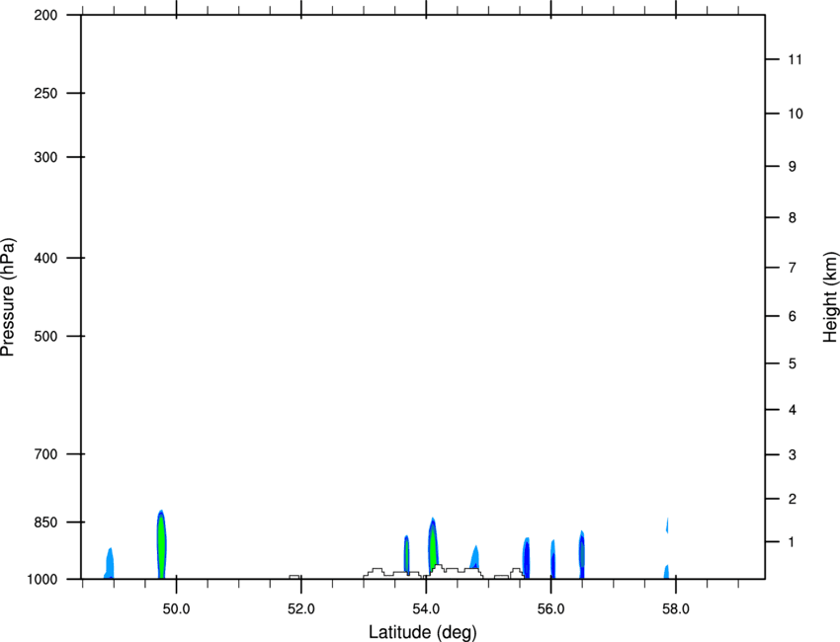Screen dimensions: 840x642
Task: Pick the 10 km height label
Action: click(795, 114)
